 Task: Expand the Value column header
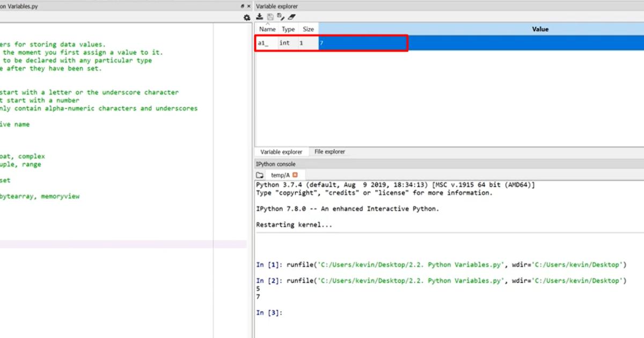tap(540, 30)
